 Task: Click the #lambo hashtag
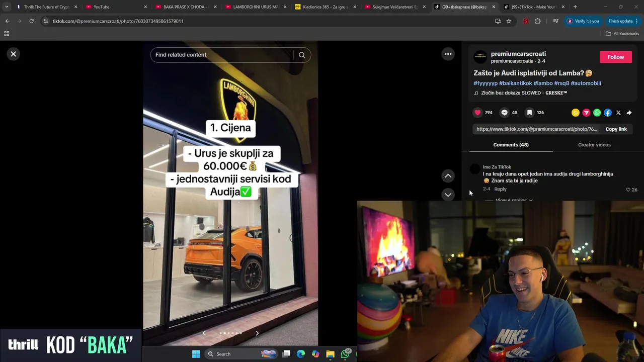[x=543, y=83]
